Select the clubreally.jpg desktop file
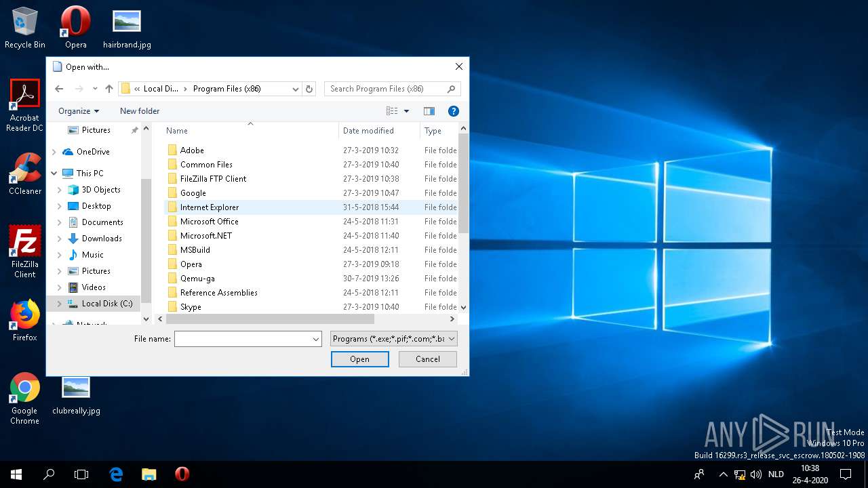The image size is (868, 488). 76,394
